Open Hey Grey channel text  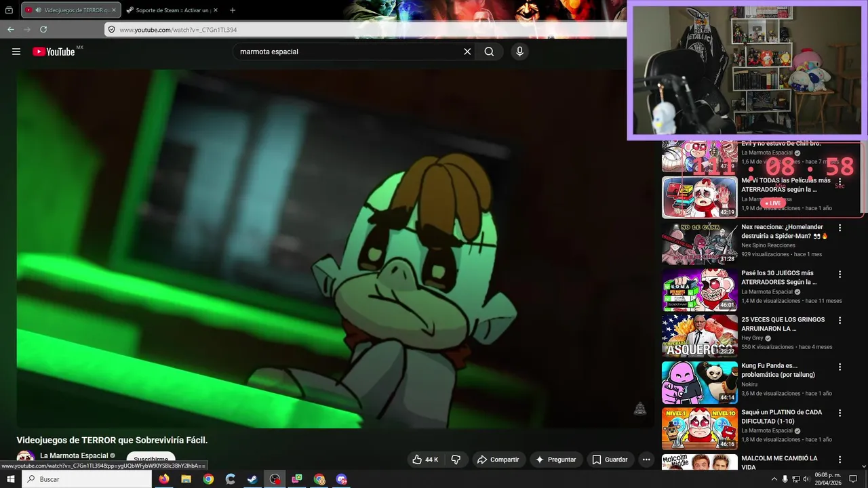click(x=753, y=338)
